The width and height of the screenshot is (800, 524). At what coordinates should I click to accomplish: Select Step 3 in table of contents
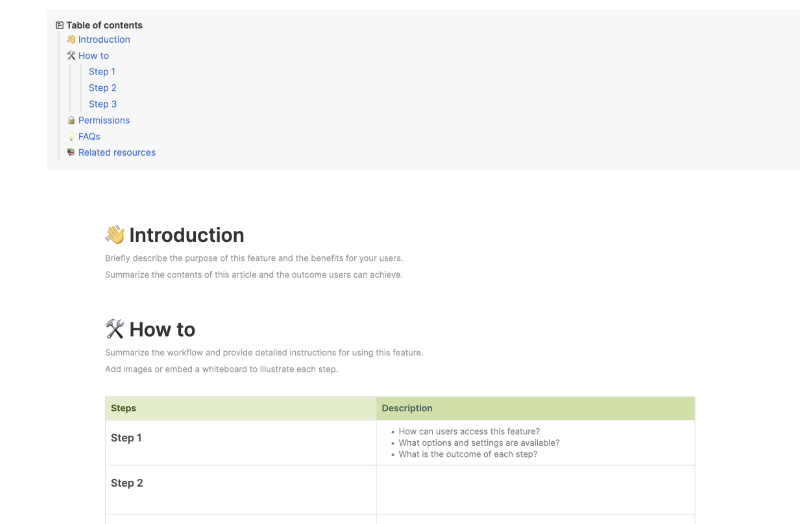[x=102, y=104]
